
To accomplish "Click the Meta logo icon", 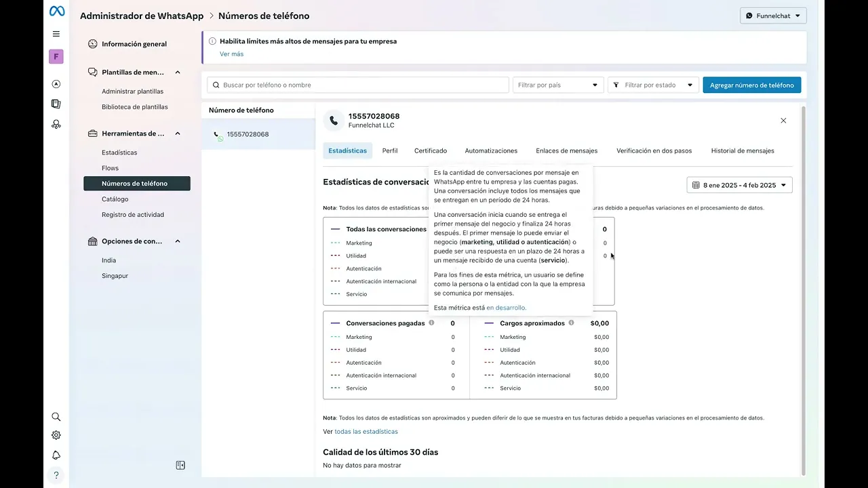I will [x=56, y=12].
